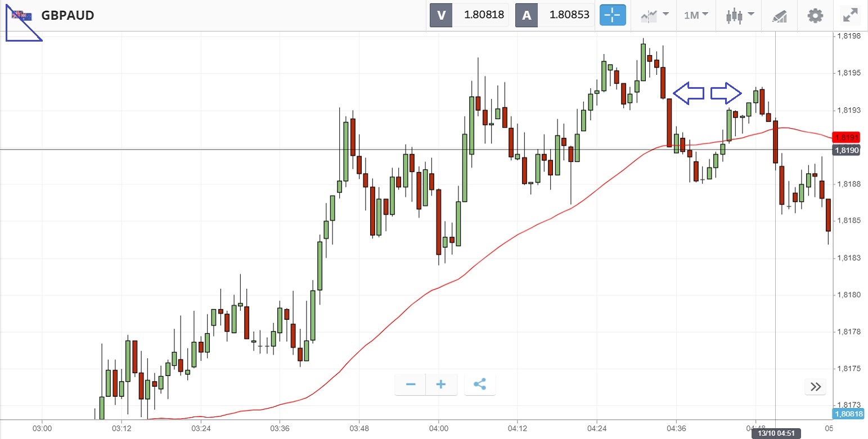Open chart settings gear icon
Viewport: 868px width, 439px height.
(x=815, y=15)
